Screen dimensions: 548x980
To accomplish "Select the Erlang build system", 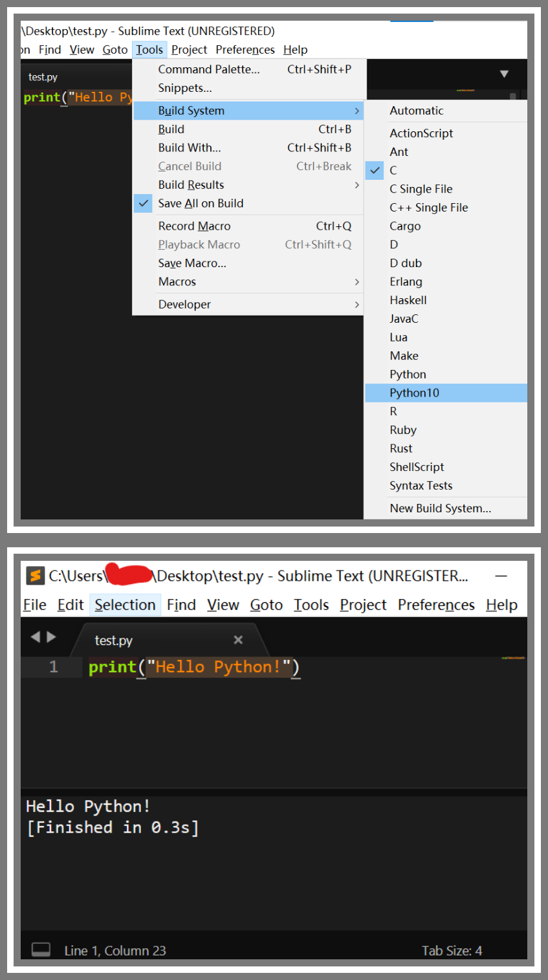I will (x=446, y=281).
